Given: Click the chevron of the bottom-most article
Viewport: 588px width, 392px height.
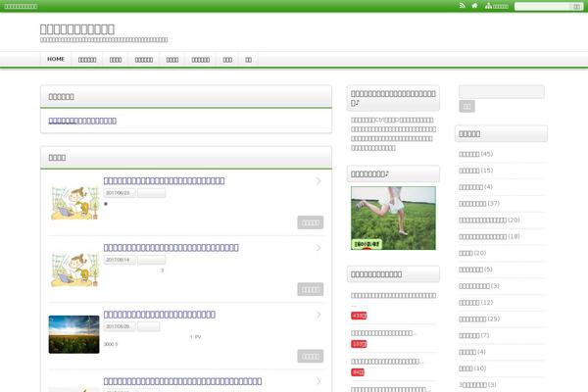Looking at the screenshot, I should (318, 381).
